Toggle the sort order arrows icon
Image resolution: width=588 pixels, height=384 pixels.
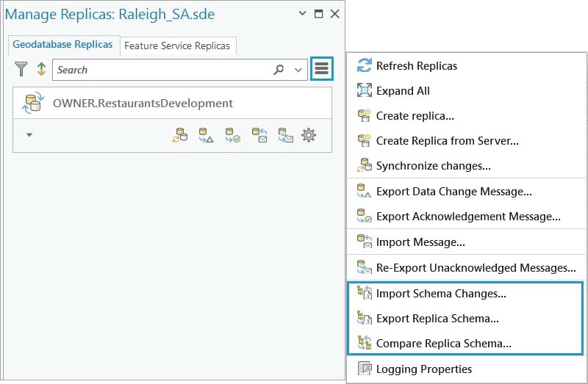[41, 69]
